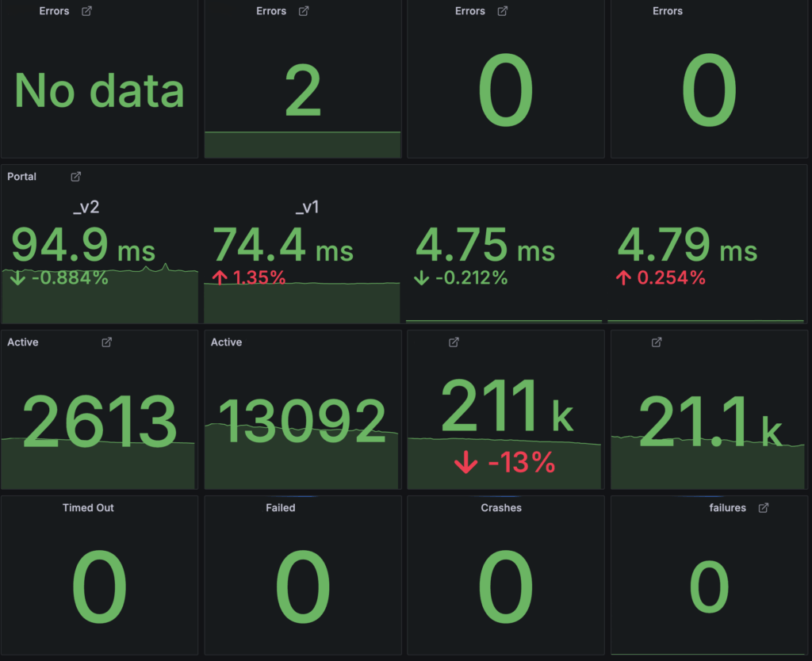Image resolution: width=812 pixels, height=661 pixels.
Task: Open the Timed Out panel menu
Action: click(88, 508)
